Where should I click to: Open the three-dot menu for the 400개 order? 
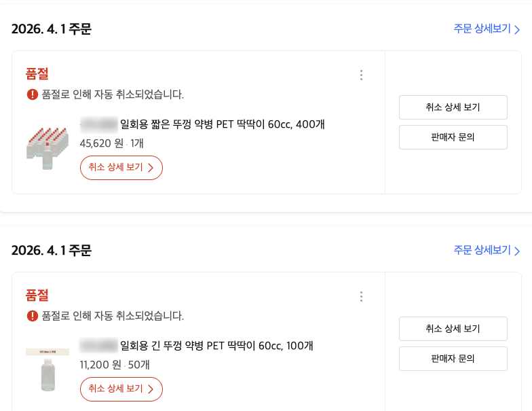[361, 75]
